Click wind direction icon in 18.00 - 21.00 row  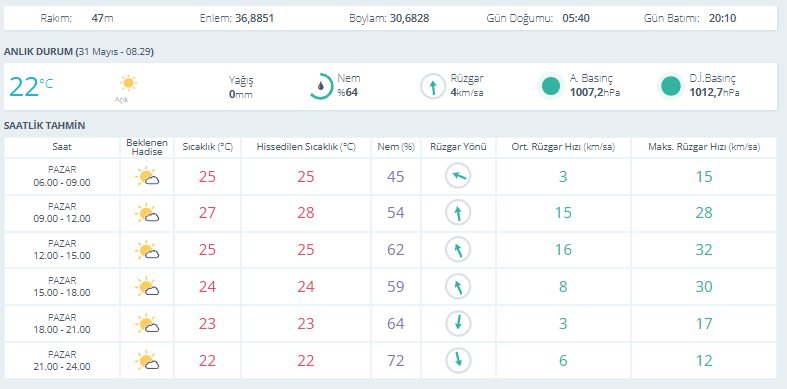pyautogui.click(x=458, y=323)
